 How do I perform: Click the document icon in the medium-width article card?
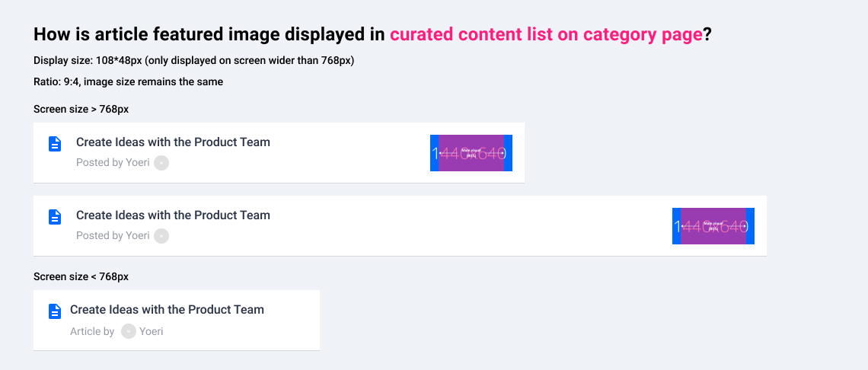pyautogui.click(x=54, y=144)
